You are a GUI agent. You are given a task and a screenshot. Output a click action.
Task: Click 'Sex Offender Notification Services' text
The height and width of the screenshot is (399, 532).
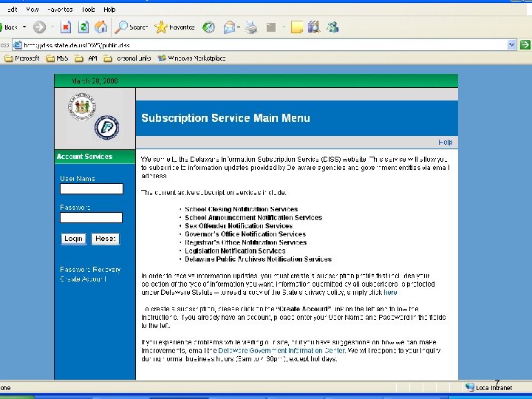click(x=239, y=225)
